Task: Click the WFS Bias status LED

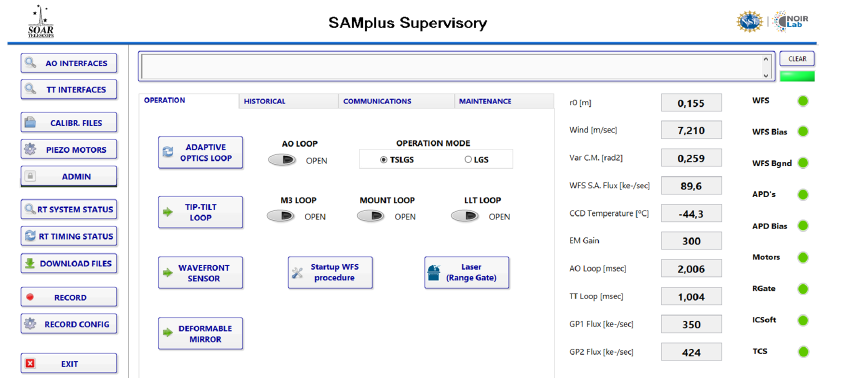Action: (803, 132)
